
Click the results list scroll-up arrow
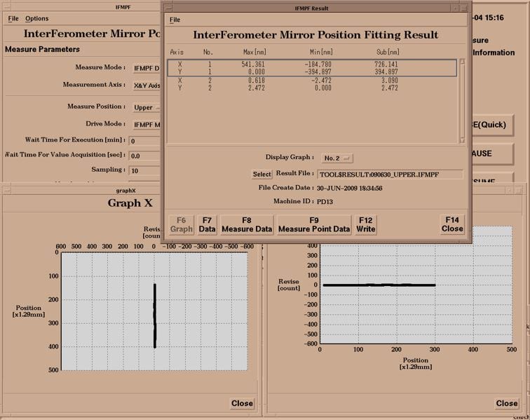click(x=462, y=62)
